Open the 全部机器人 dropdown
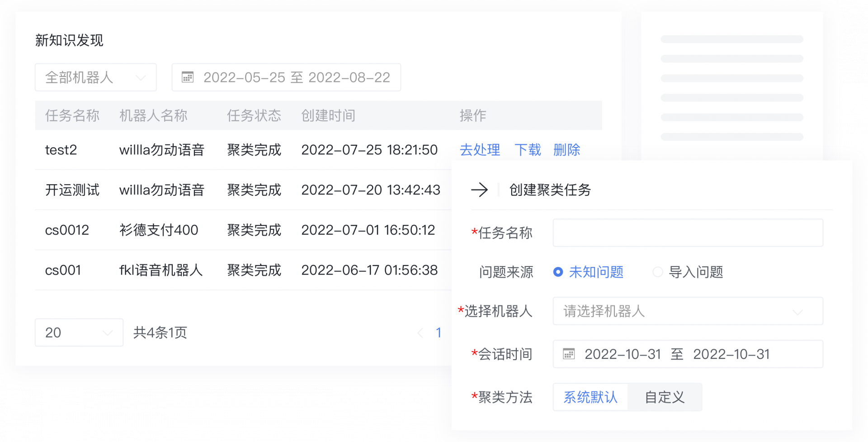Viewport: 868px width, 442px height. (96, 77)
